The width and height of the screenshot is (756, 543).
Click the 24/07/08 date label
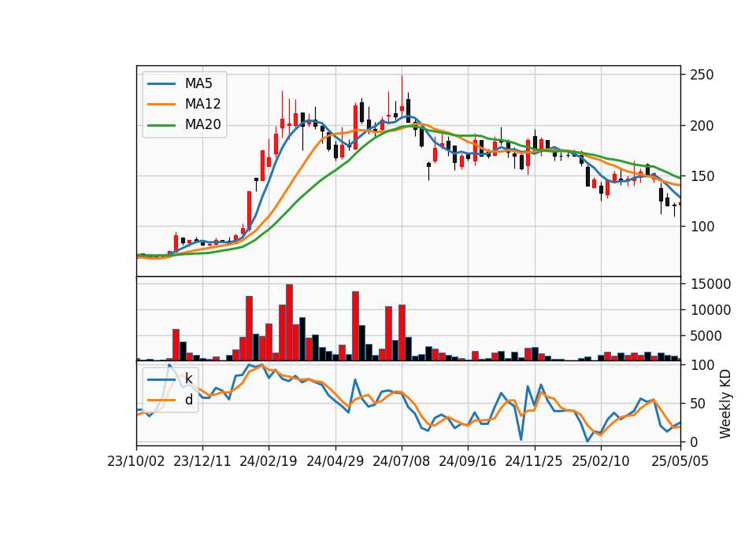(401, 461)
